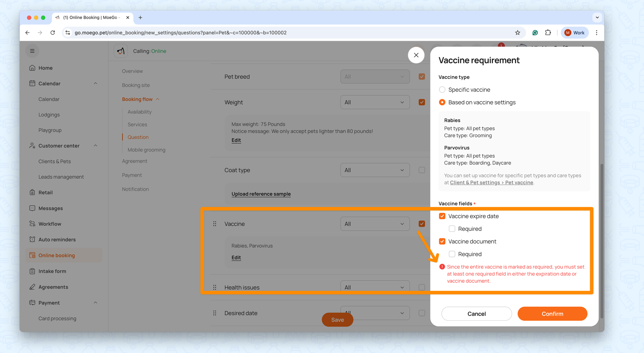644x353 pixels.
Task: Click the hamburger menu icon in sidebar
Action: click(x=32, y=51)
